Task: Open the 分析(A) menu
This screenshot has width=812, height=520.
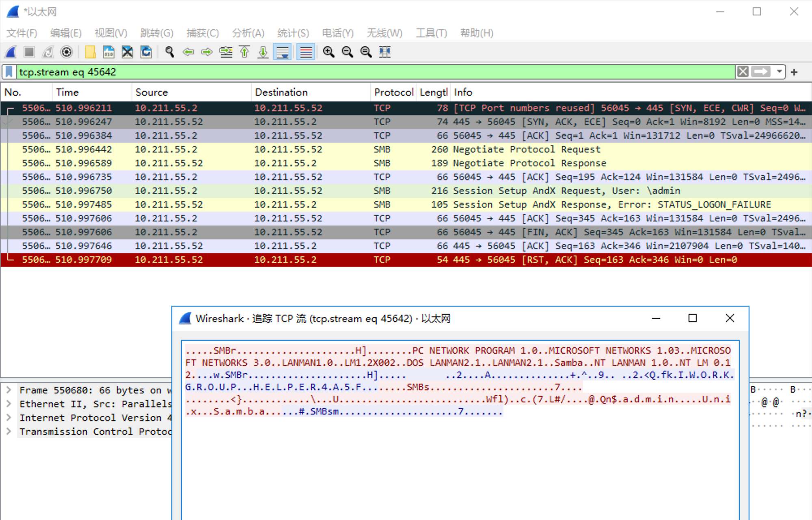Action: click(x=248, y=33)
